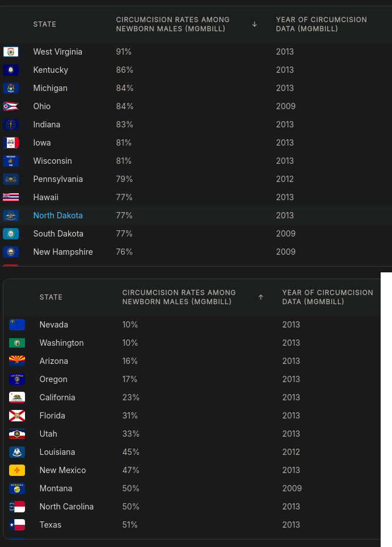This screenshot has width=392, height=547.
Task: Toggle ascending sort arrow in bottom table
Action: (x=261, y=297)
